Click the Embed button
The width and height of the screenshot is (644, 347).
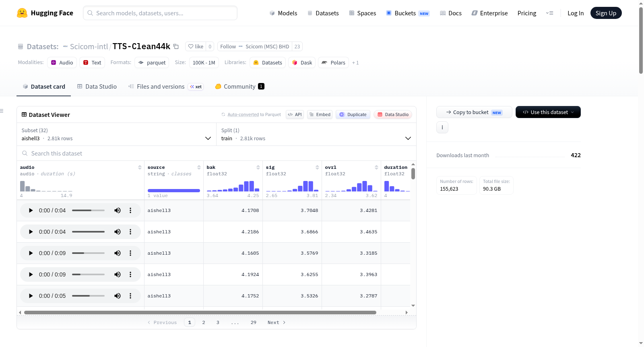pyautogui.click(x=320, y=114)
